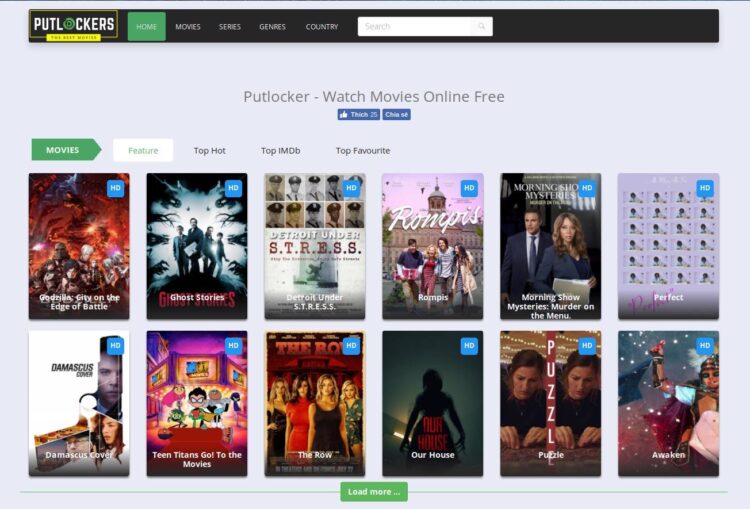Click the HD badge on The Row
Image resolution: width=750 pixels, height=509 pixels.
click(351, 345)
